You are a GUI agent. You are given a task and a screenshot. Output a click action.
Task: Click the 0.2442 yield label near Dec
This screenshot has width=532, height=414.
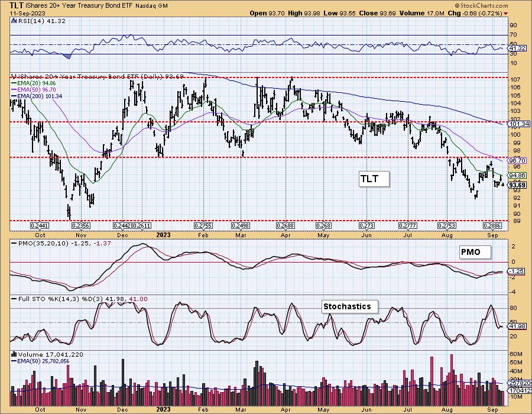(122, 226)
